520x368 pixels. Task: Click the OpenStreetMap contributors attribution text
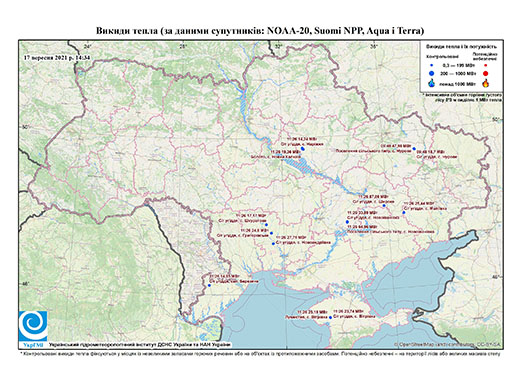448,344
